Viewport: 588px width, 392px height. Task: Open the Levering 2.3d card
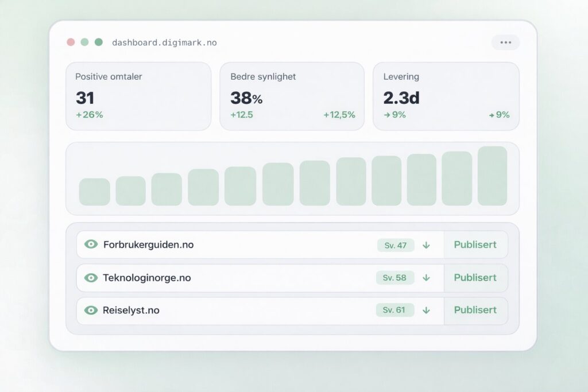click(446, 96)
